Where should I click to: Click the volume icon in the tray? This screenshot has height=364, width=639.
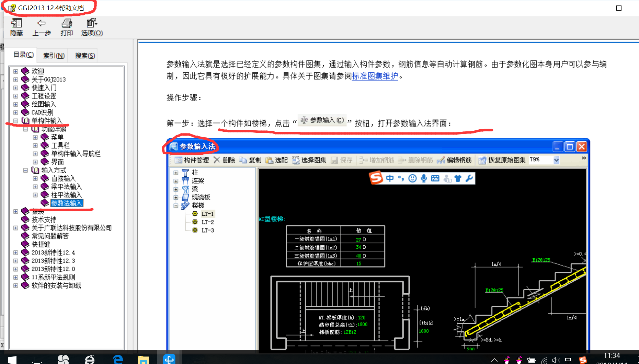click(x=556, y=360)
